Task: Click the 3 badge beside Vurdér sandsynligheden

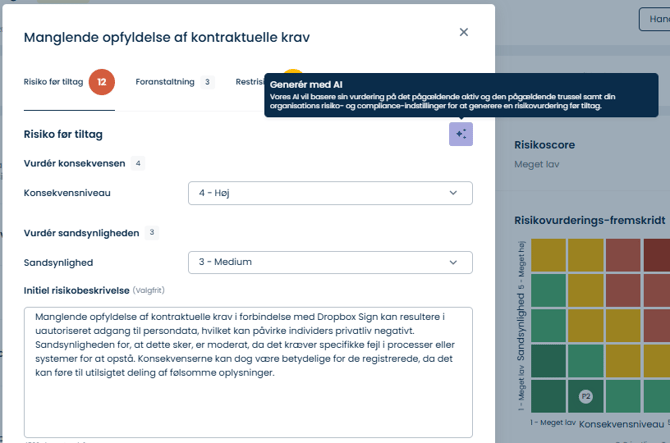Action: tap(152, 232)
